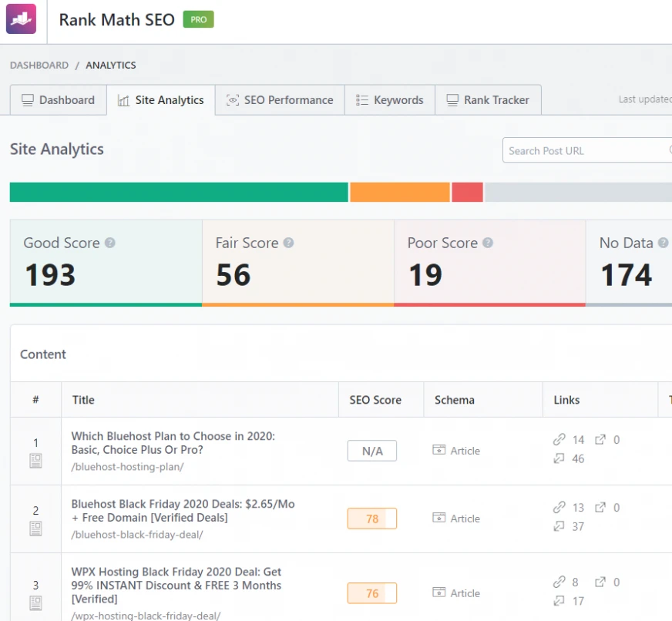Click the post type icon in row 3
The image size is (672, 621).
[35, 603]
